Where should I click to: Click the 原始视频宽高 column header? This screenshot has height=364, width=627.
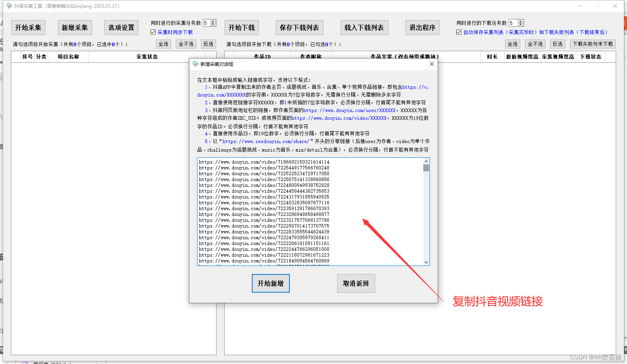click(522, 57)
